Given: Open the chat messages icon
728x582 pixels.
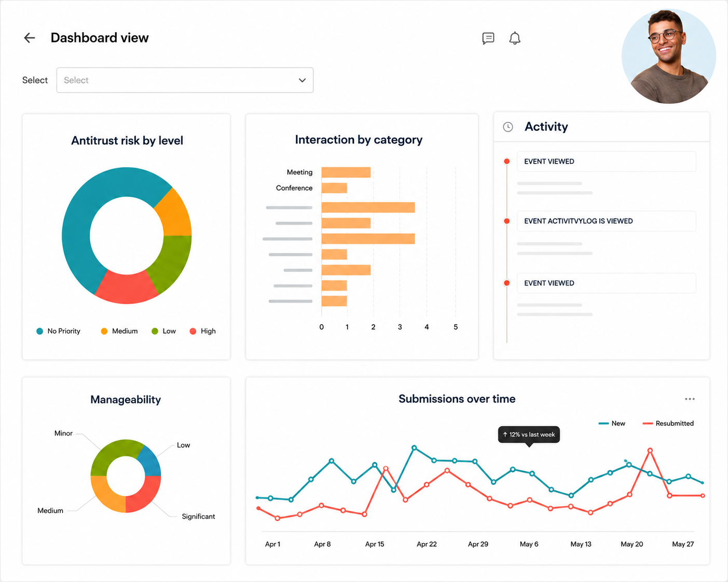Looking at the screenshot, I should (x=488, y=38).
